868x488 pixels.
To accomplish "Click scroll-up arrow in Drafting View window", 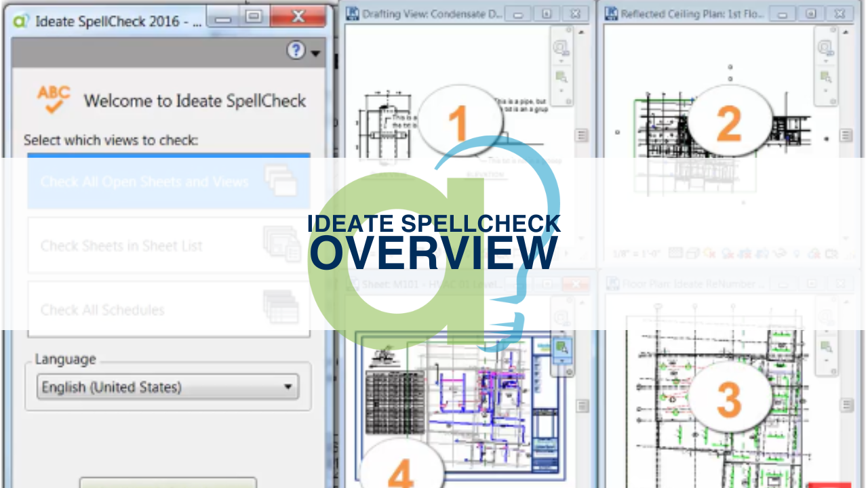I will [x=582, y=32].
